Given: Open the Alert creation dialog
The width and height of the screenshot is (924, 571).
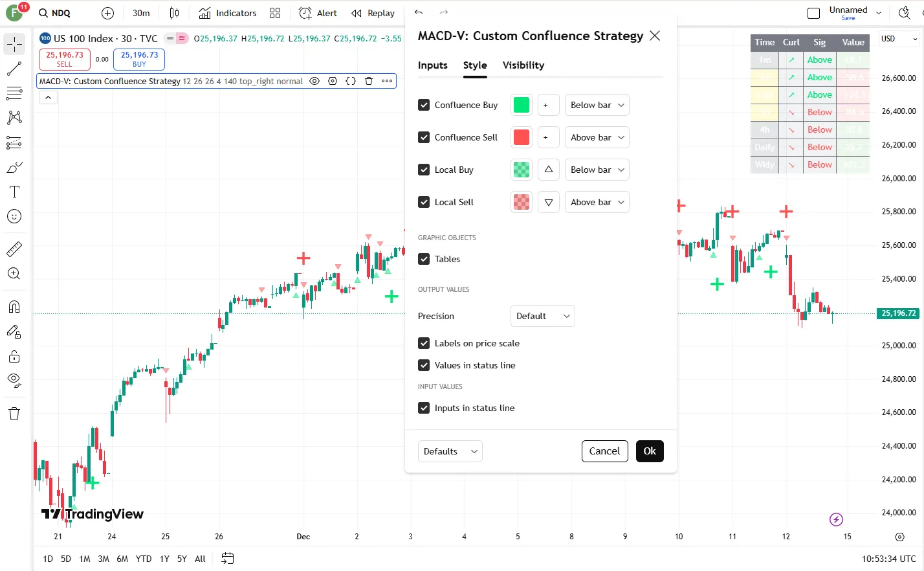Looking at the screenshot, I should point(318,13).
